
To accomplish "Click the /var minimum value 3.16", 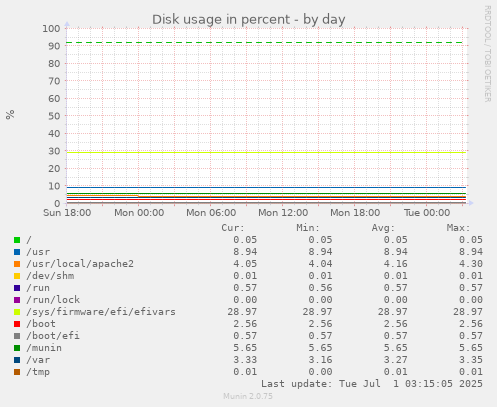I will (x=320, y=360).
